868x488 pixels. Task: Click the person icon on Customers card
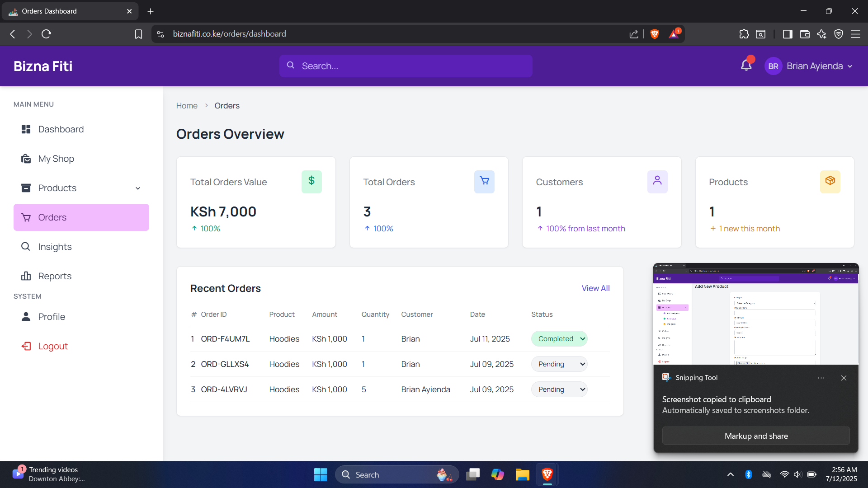[x=657, y=181]
